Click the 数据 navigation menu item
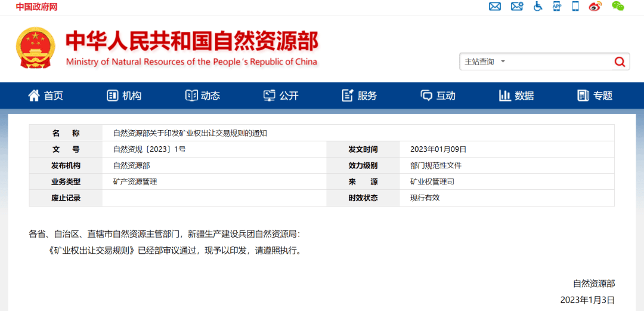Image resolution: width=644 pixels, height=311 pixels. click(x=516, y=96)
